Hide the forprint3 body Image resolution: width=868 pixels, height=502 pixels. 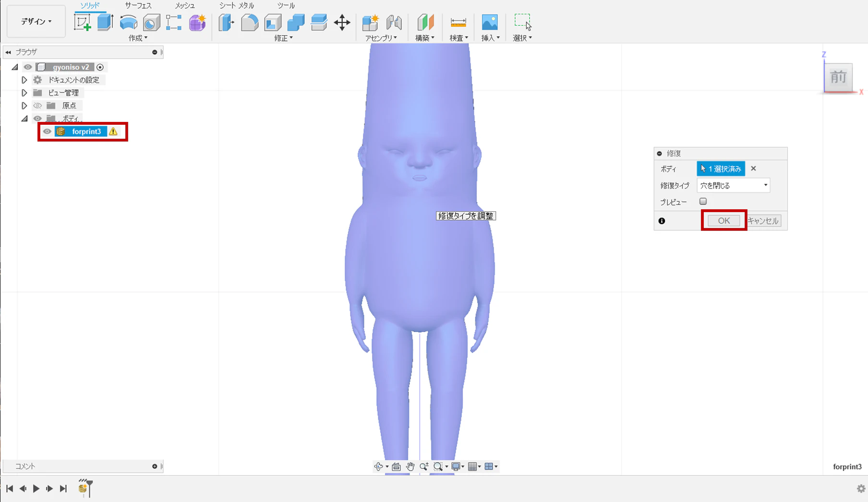(x=47, y=131)
